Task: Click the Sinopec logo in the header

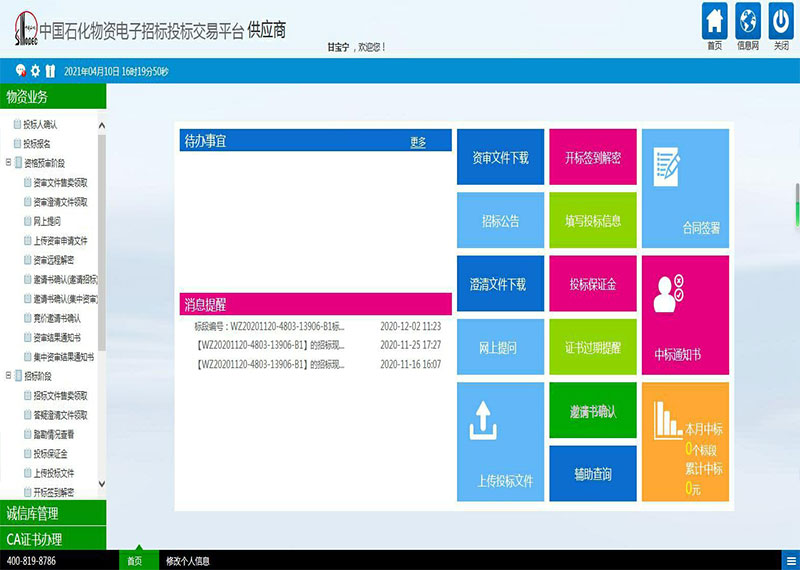Action: (26, 29)
